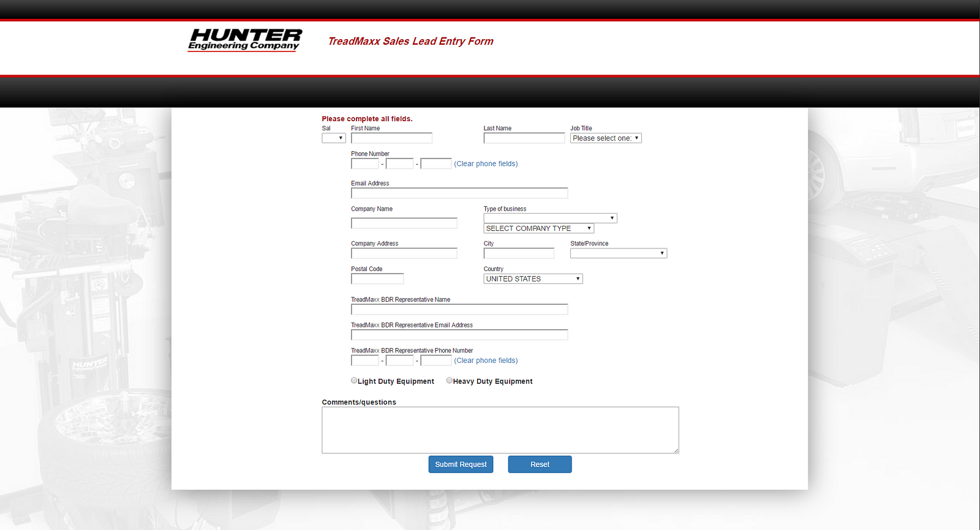Click the Hunter Engineering Company logo
Viewport: 980px width, 530px height.
[244, 40]
